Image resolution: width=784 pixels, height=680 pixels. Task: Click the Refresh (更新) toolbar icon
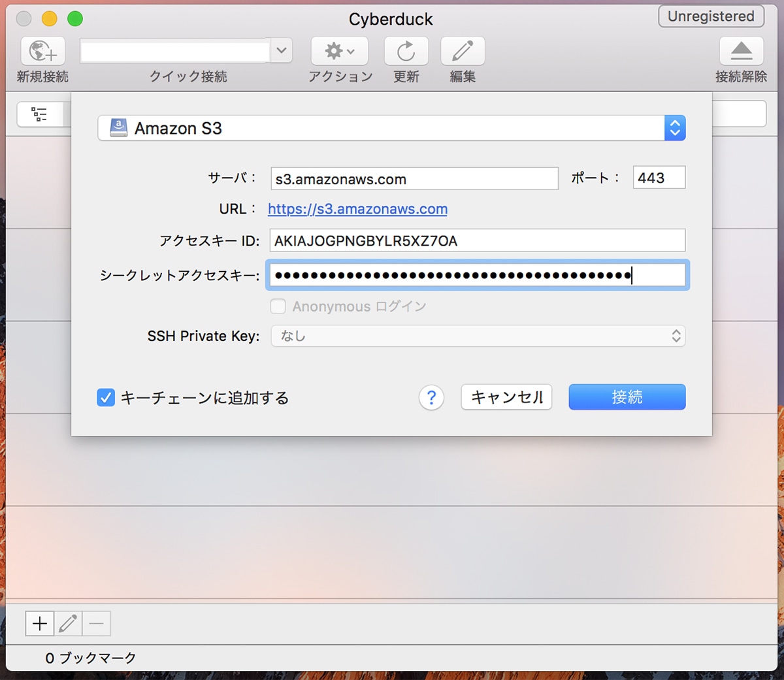[x=406, y=51]
